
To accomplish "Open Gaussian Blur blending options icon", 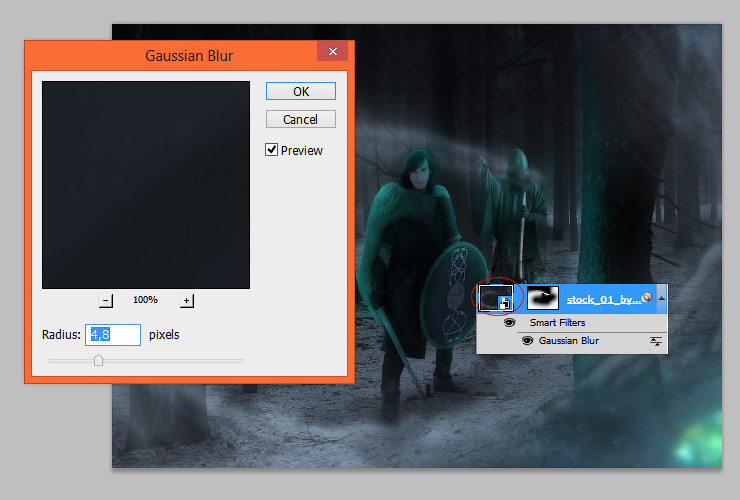I will tap(656, 341).
